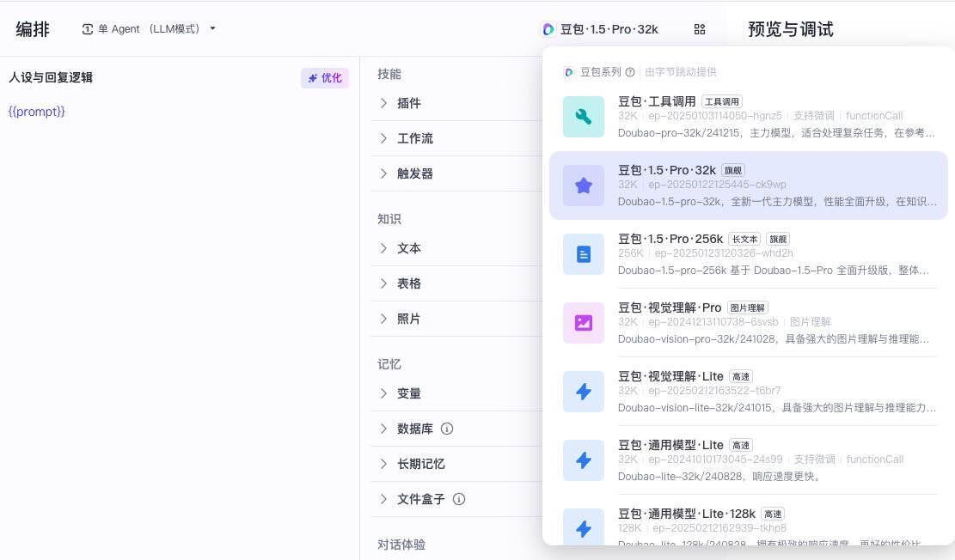Click the Agent mode icon beside 单 Agent
Screen dimensions: 955x560
pyautogui.click(x=88, y=29)
